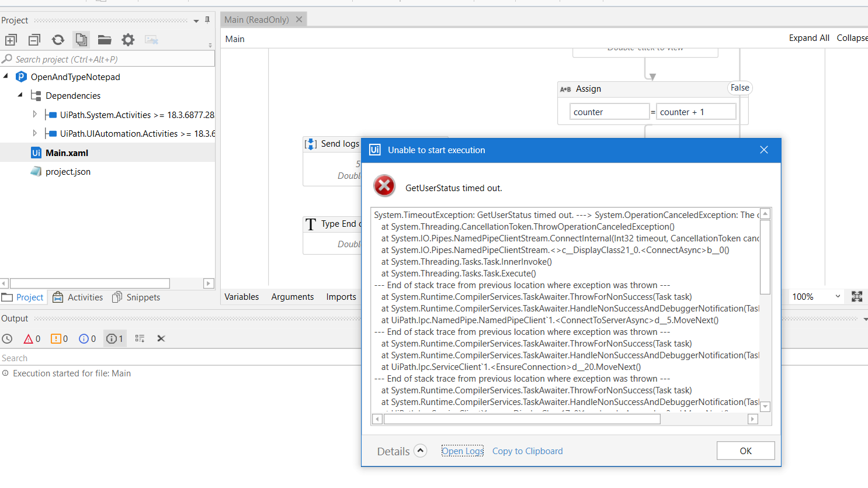Click horizontal scrollbar right arrow in stack trace
The image size is (868, 488).
(x=753, y=418)
